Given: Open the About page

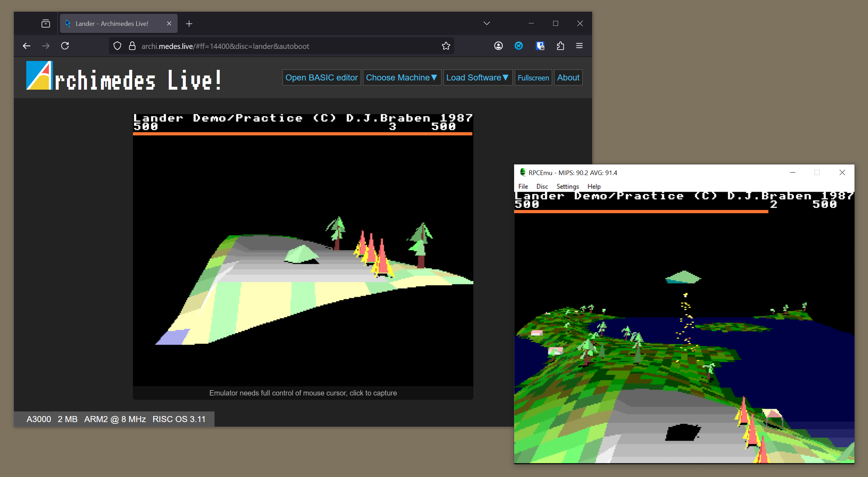Looking at the screenshot, I should click(x=568, y=78).
